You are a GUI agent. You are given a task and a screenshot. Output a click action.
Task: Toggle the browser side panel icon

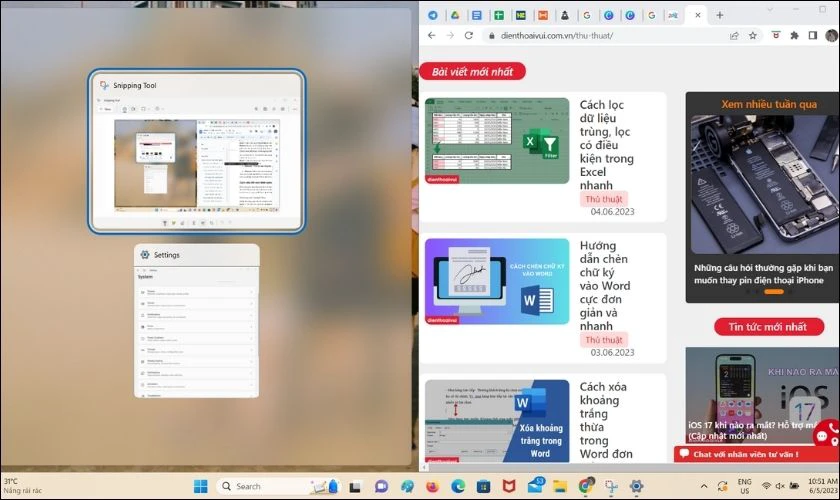pos(813,35)
